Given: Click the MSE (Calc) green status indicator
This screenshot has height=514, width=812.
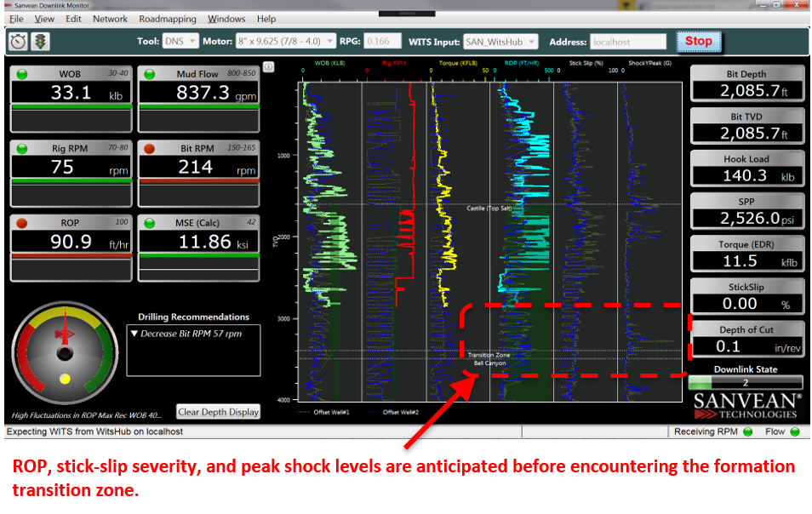Looking at the screenshot, I should point(150,223).
